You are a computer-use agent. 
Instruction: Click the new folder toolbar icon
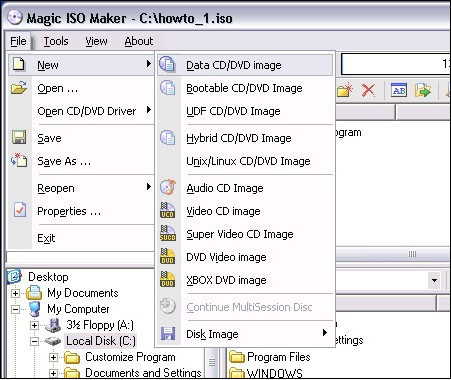coord(345,90)
